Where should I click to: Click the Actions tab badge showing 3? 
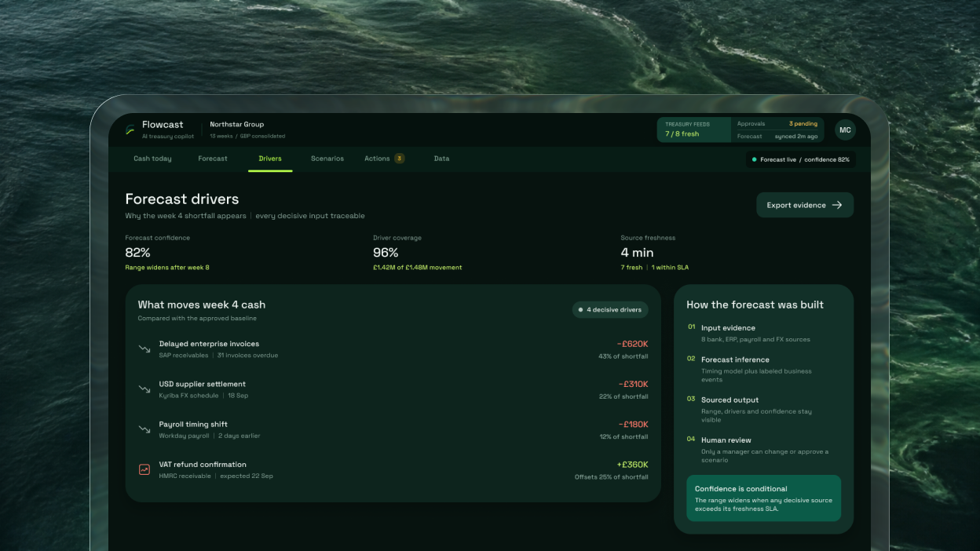click(x=399, y=159)
